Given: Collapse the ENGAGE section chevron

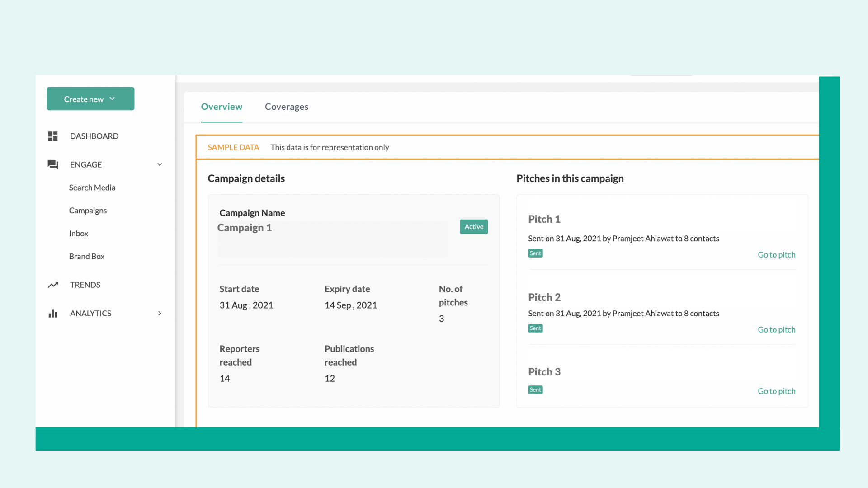Looking at the screenshot, I should coord(160,164).
